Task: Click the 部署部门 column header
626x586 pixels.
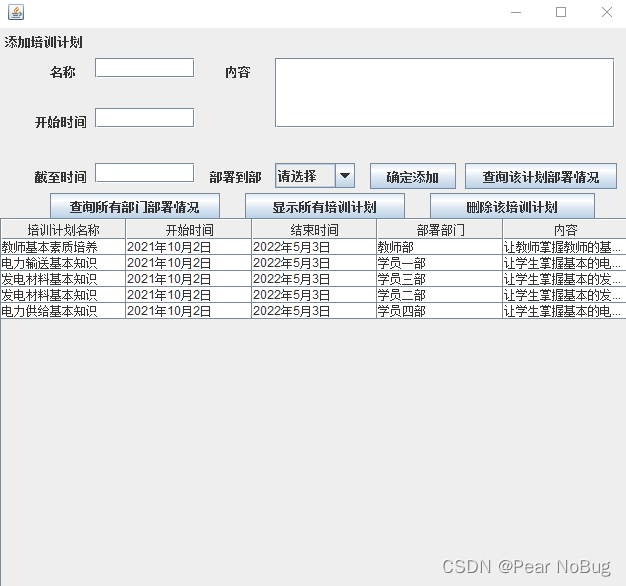Action: coord(439,230)
